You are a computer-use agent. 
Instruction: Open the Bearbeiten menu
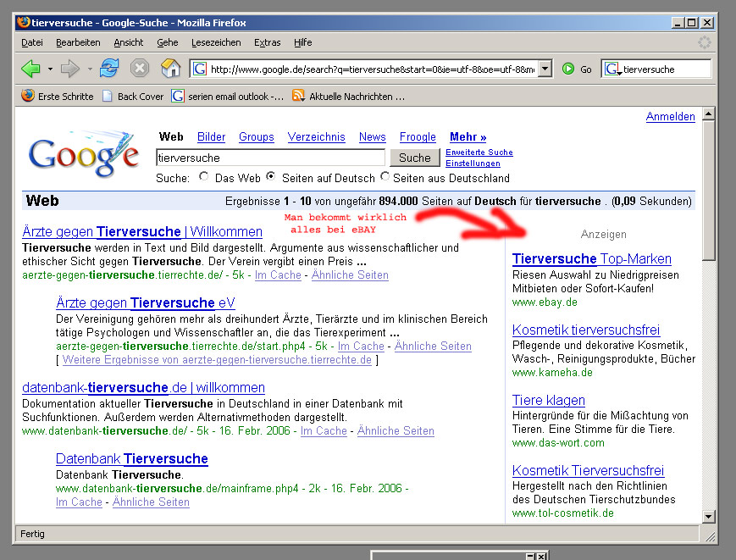pyautogui.click(x=78, y=42)
